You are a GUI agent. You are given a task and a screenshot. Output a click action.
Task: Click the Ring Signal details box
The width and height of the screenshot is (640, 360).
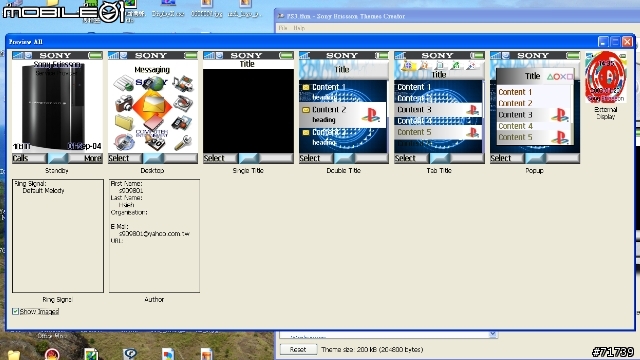point(58,236)
